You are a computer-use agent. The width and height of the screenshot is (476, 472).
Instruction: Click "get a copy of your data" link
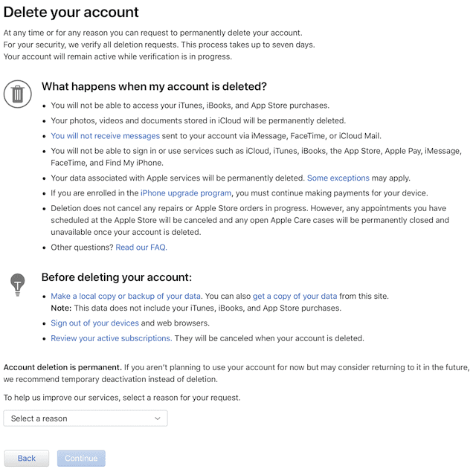coord(295,296)
